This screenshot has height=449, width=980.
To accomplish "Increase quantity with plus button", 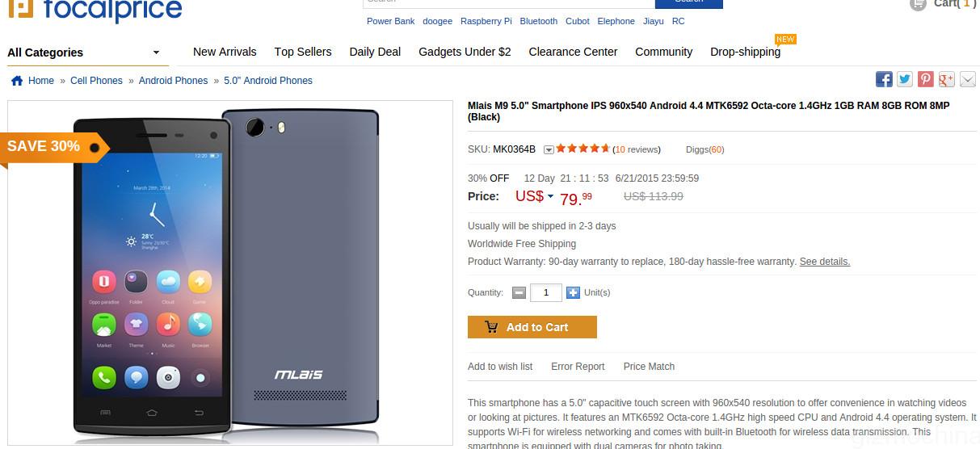I will click(573, 292).
